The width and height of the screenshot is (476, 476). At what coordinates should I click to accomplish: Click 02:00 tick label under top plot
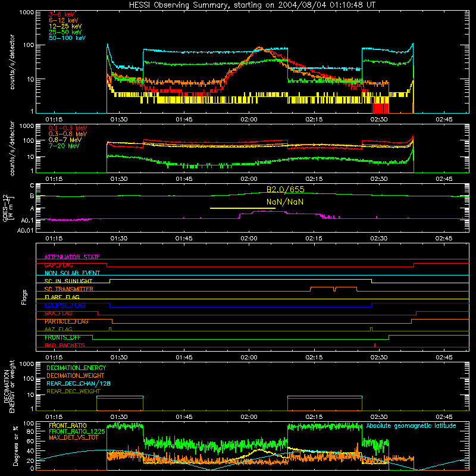click(249, 120)
